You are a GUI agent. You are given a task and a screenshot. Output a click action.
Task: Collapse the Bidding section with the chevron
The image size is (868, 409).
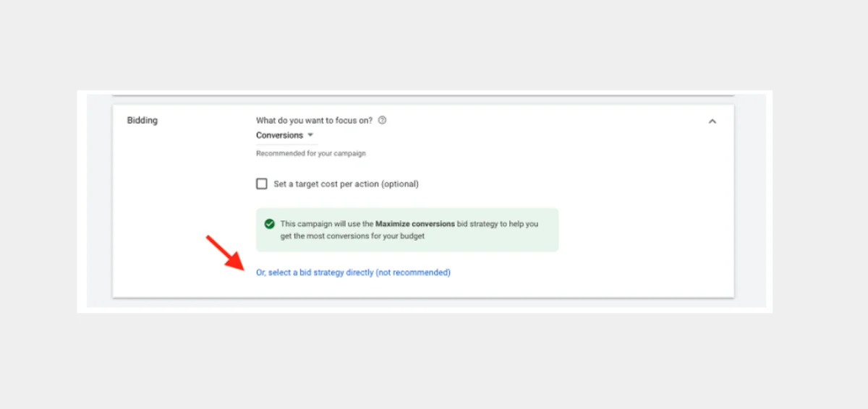tap(712, 121)
